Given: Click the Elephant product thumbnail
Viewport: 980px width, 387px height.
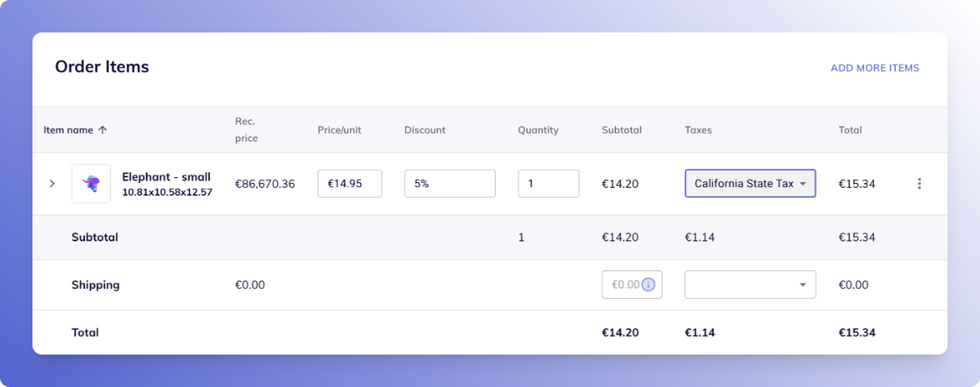Looking at the screenshot, I should click(x=91, y=184).
